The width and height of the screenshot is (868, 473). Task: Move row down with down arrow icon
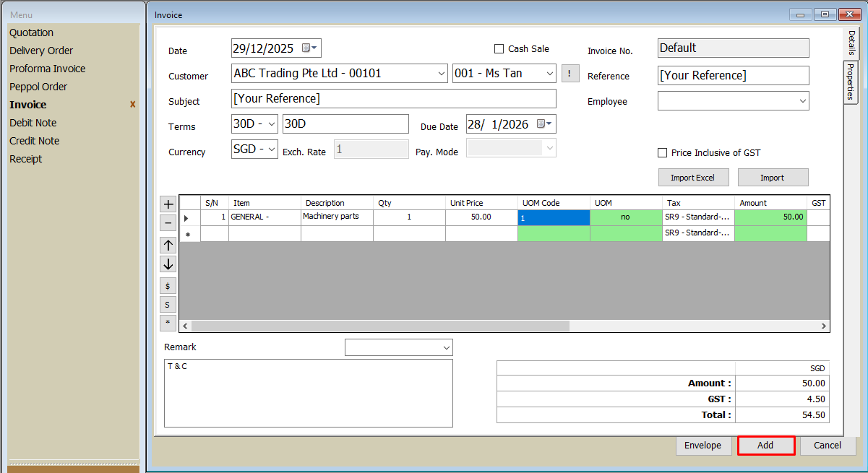(x=168, y=264)
